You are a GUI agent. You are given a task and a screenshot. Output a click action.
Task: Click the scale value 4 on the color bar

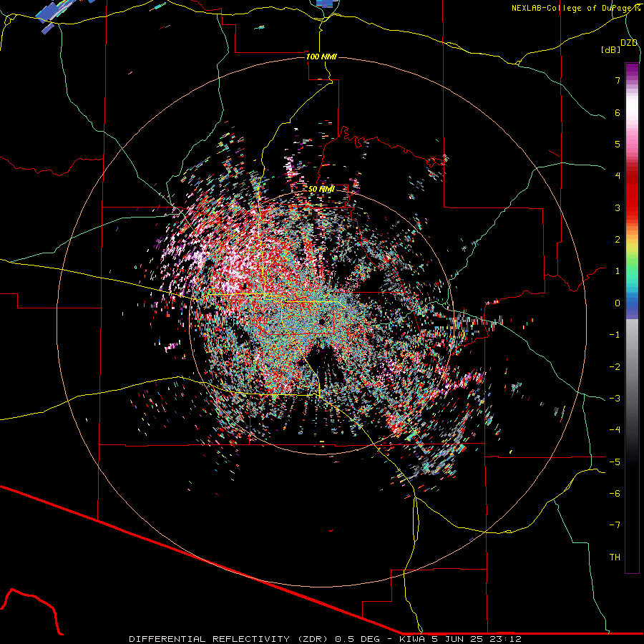[618, 176]
